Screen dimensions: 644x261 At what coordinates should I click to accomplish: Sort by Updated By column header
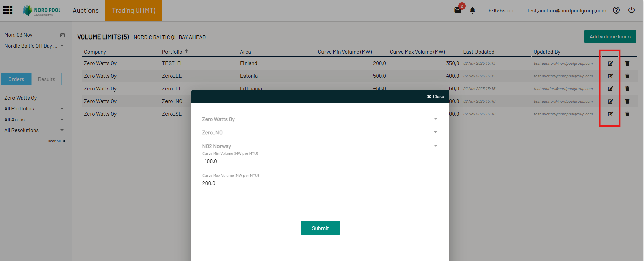(547, 52)
